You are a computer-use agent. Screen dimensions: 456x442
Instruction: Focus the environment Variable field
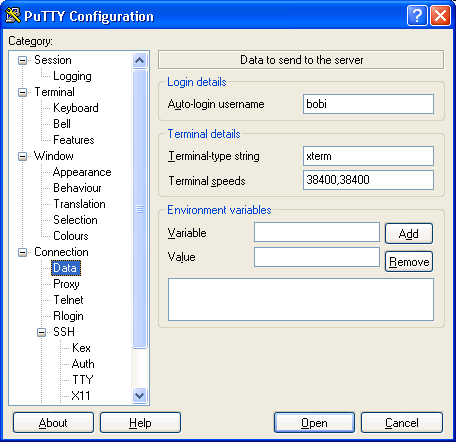click(x=317, y=232)
